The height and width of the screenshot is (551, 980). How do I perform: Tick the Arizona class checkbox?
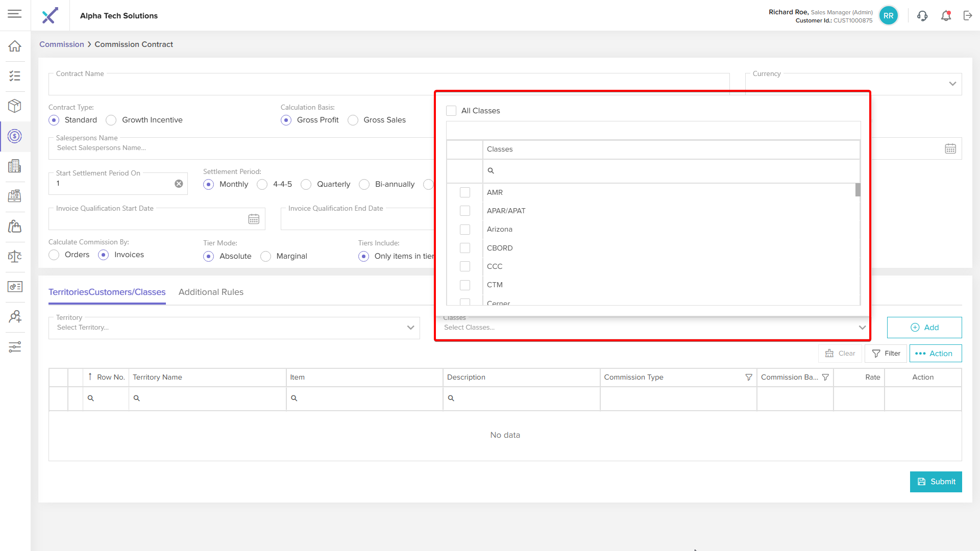[465, 230]
